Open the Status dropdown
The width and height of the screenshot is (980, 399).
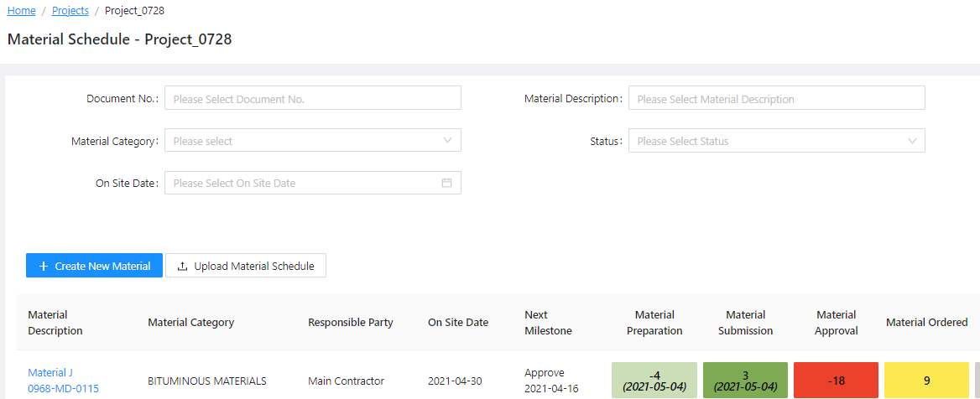(x=776, y=141)
